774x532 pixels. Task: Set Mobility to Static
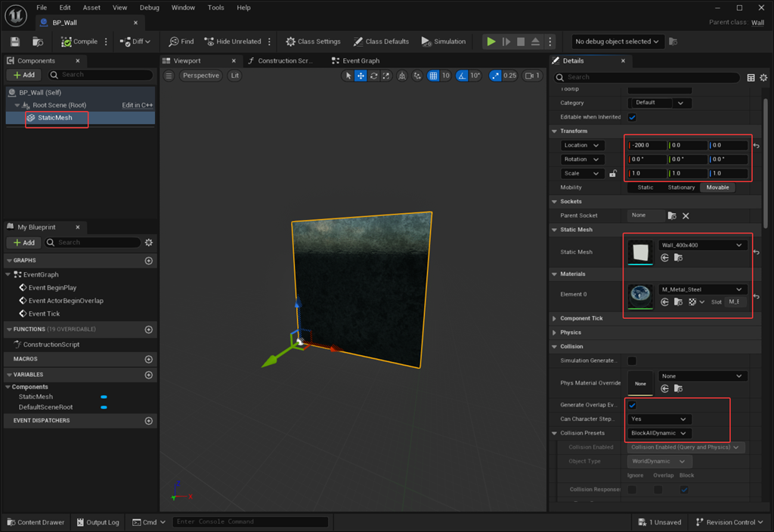pyautogui.click(x=645, y=187)
